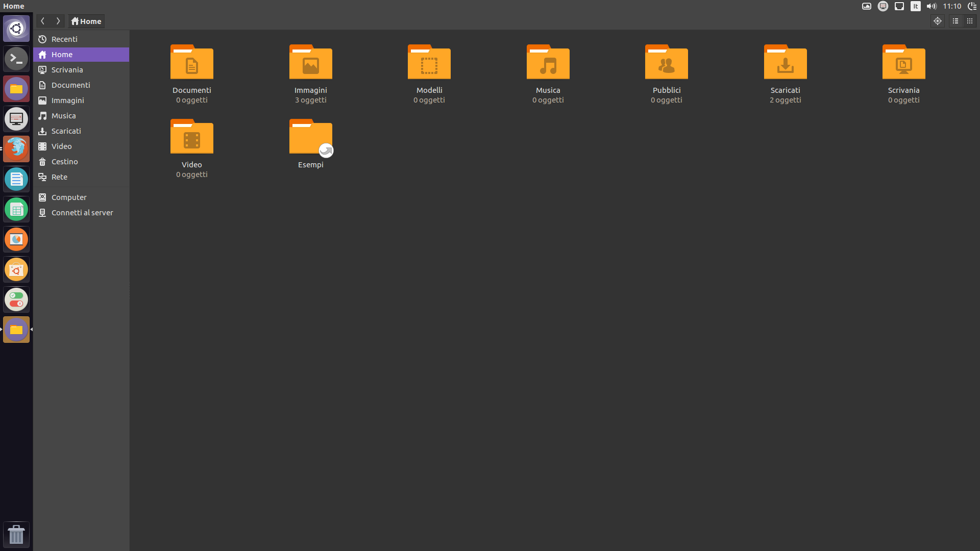
Task: Open Computer location in sidebar
Action: (x=69, y=197)
